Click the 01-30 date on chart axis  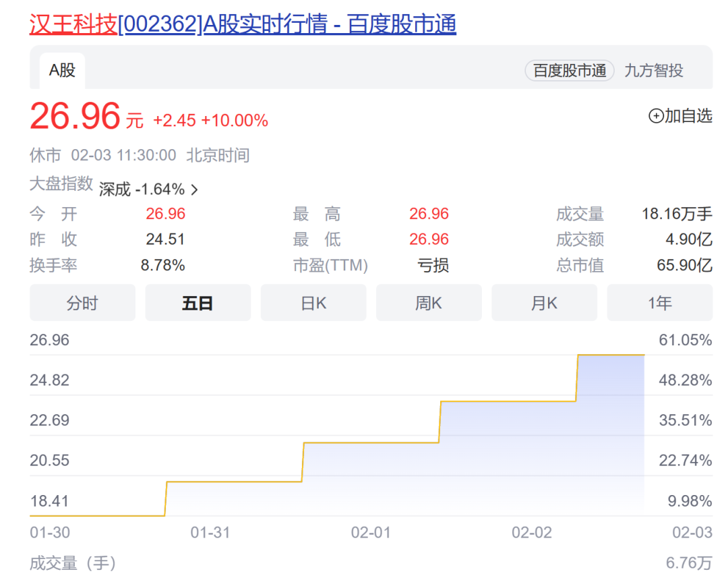[x=50, y=532]
